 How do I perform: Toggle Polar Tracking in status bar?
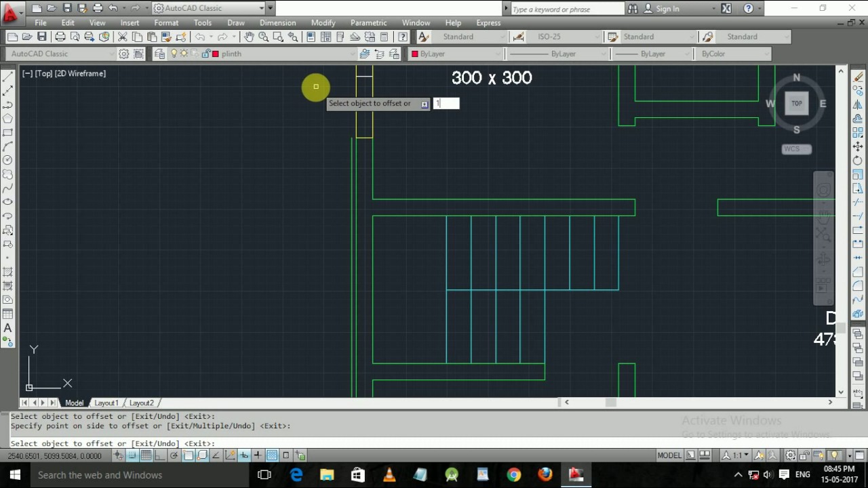[174, 455]
